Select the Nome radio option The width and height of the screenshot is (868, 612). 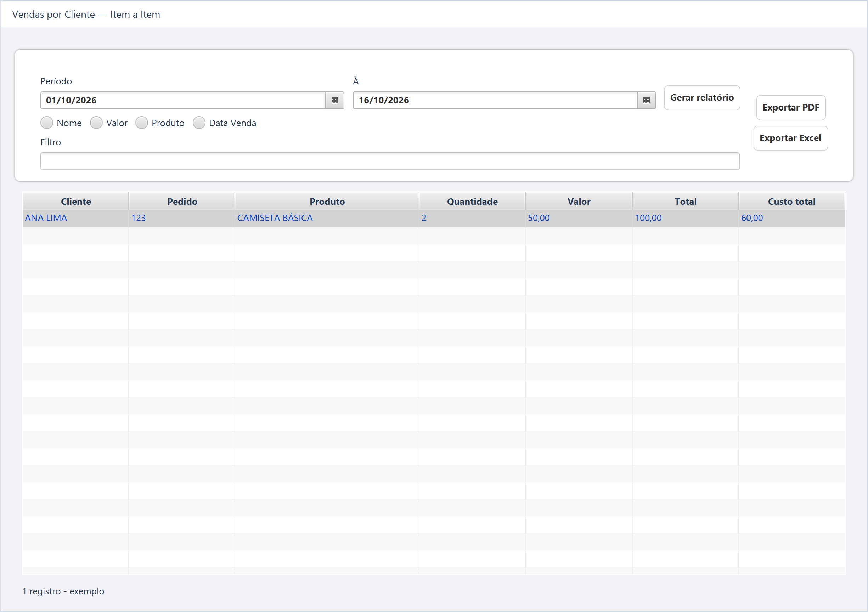coord(47,123)
